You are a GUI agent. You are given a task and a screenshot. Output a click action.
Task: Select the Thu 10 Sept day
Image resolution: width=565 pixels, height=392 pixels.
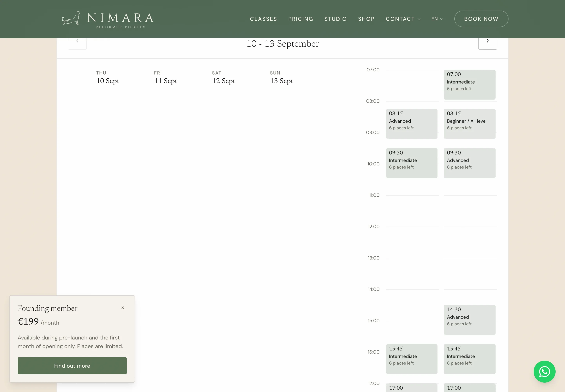108,78
